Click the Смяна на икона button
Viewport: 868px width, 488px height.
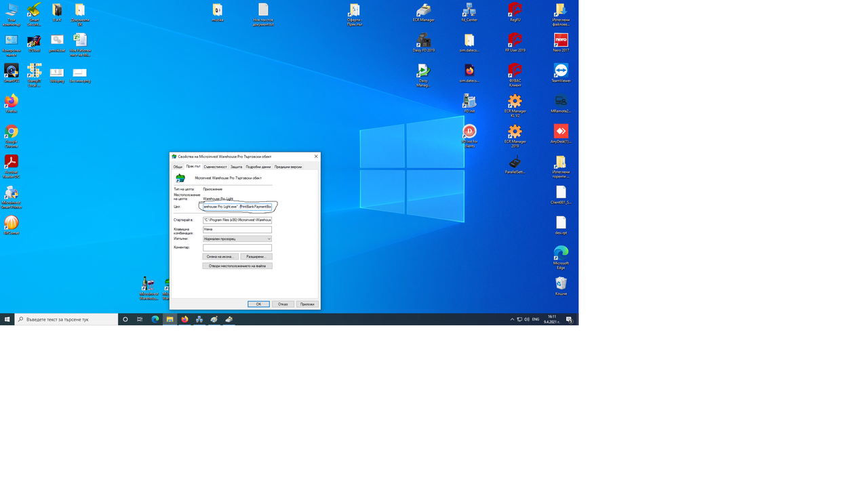tap(220, 257)
